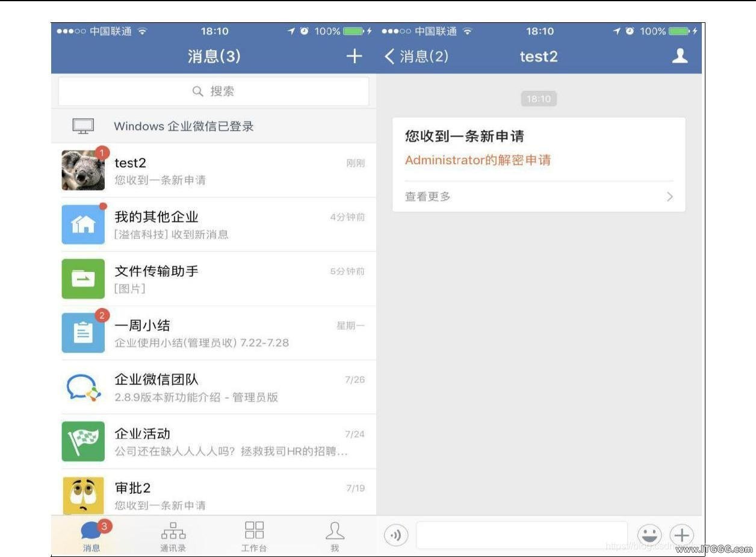Screen dimensions: 756x557
Task: Open the 一周小结 conversation title
Action: tap(143, 325)
